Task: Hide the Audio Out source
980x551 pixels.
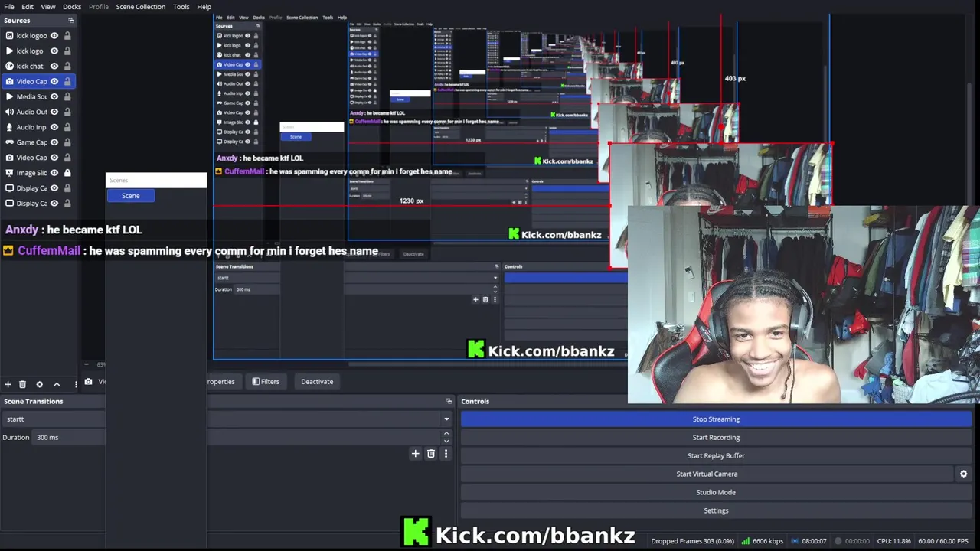Action: (x=54, y=112)
